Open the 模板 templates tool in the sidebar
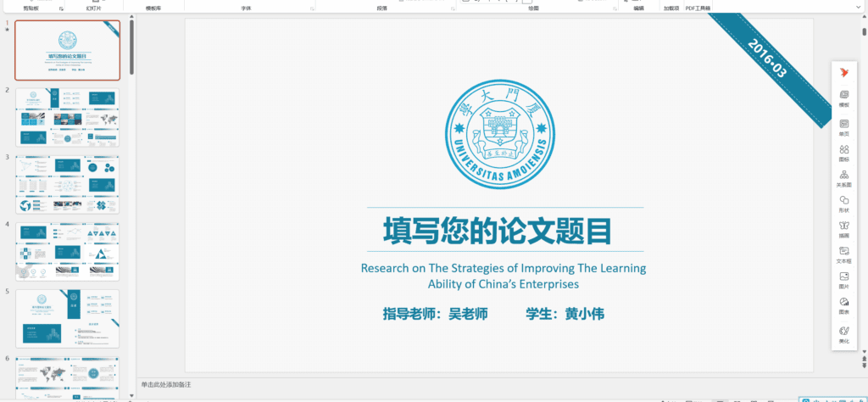The image size is (868, 402). [x=843, y=98]
